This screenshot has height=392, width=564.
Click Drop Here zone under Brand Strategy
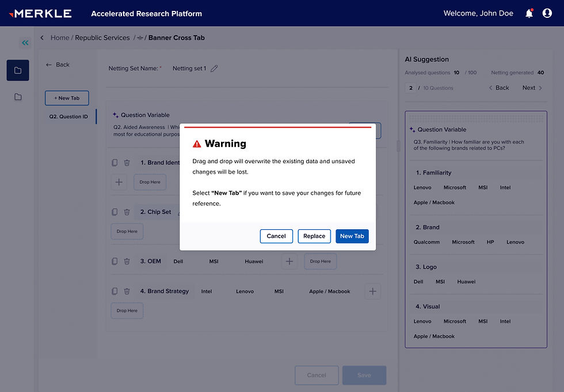pos(127,310)
